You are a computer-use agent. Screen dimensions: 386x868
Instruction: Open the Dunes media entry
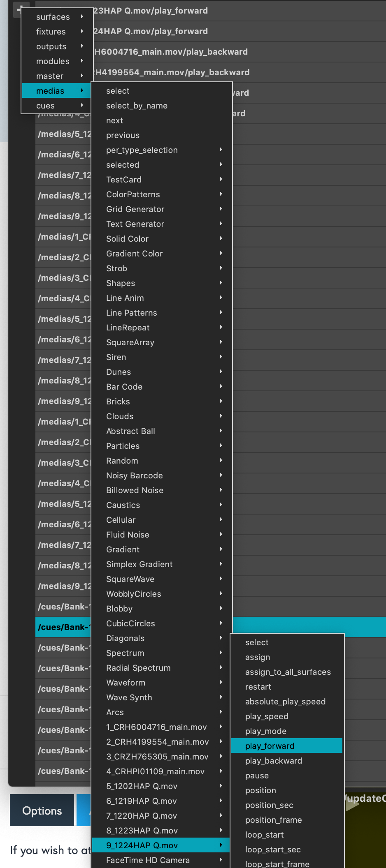coord(162,372)
